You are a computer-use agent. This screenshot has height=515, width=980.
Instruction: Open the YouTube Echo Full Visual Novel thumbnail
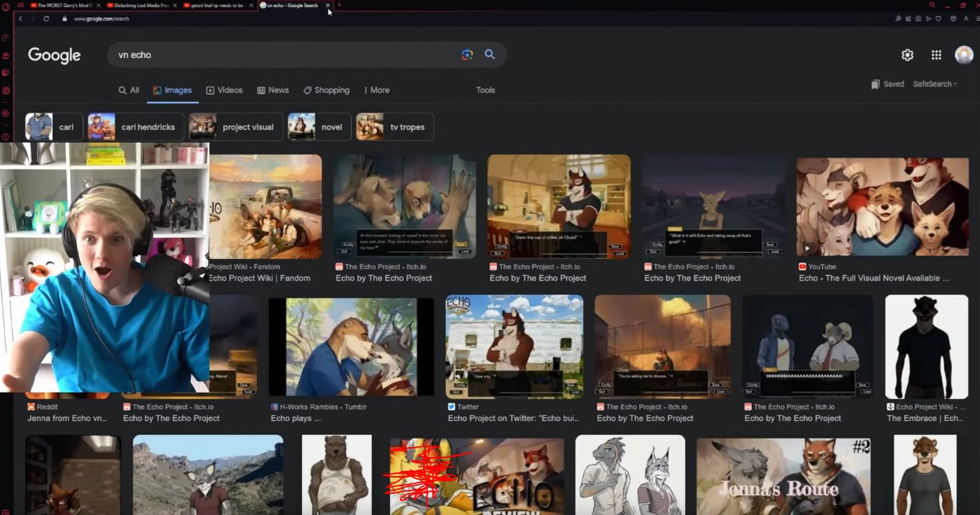click(x=882, y=207)
